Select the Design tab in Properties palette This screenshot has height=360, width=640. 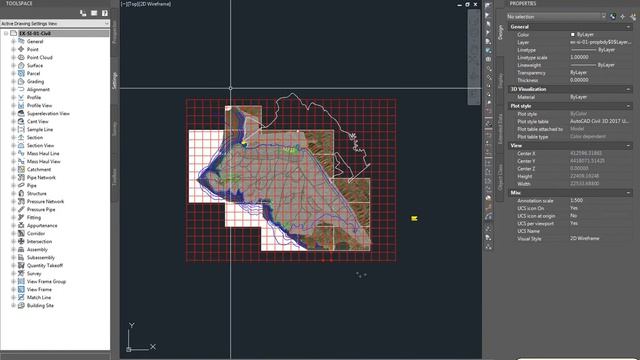500,32
